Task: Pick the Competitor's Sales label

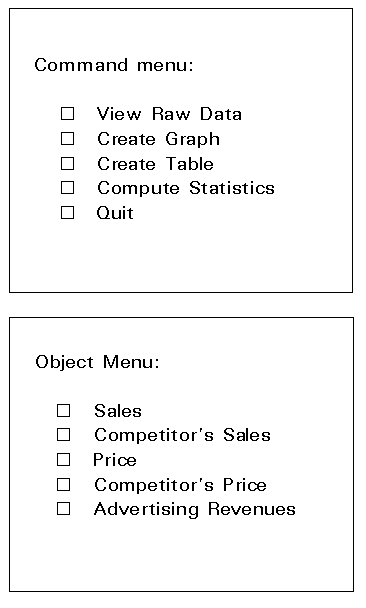Action: click(182, 435)
